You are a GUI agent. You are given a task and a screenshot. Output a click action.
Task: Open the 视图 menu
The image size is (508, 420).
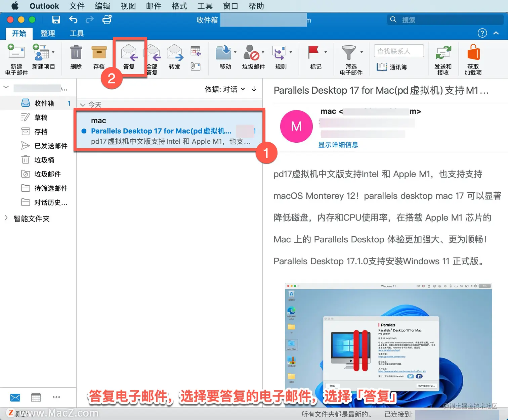pyautogui.click(x=128, y=6)
